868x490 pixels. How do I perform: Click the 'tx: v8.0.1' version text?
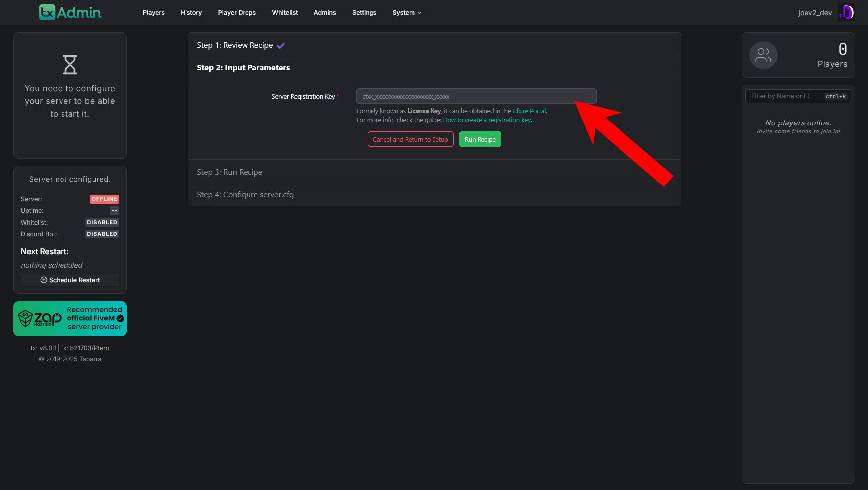43,348
